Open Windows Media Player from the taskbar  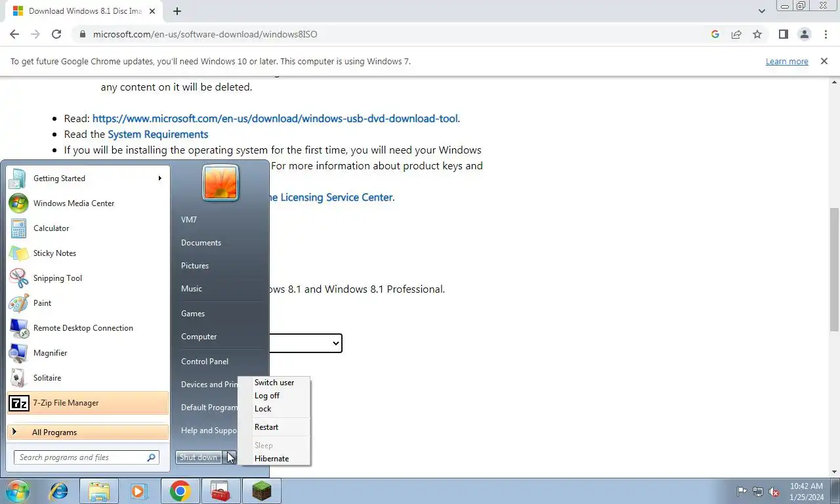tap(138, 491)
